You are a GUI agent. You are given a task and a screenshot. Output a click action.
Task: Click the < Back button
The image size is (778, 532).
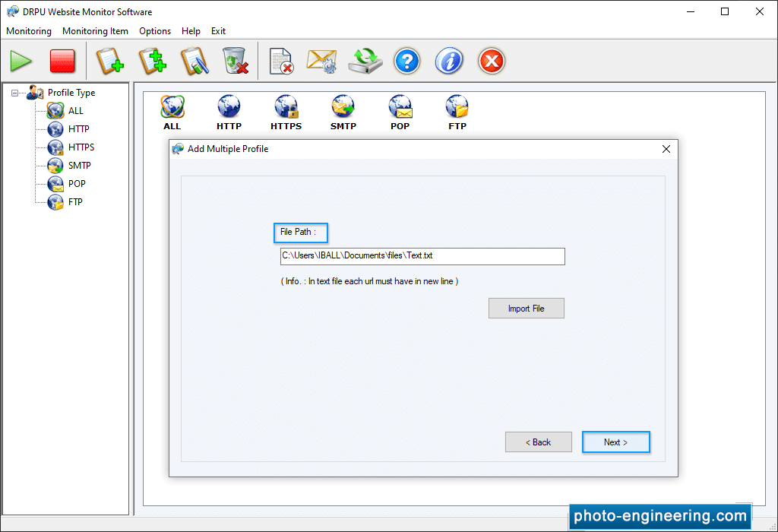(539, 442)
